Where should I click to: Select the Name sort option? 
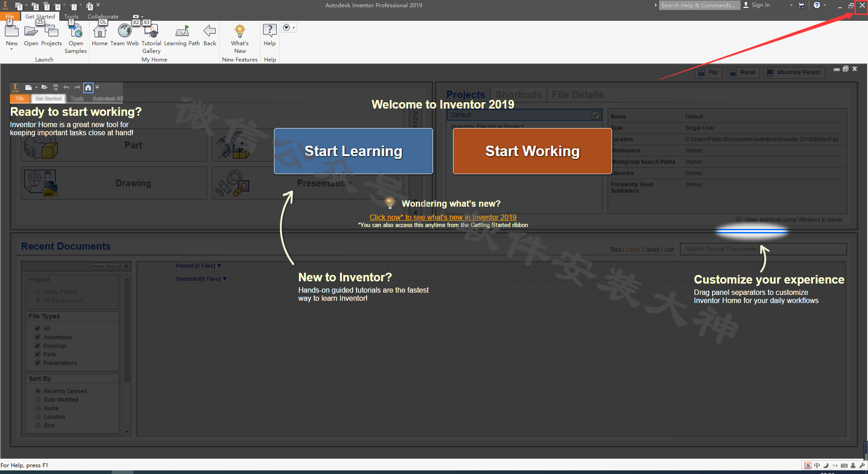pos(38,408)
